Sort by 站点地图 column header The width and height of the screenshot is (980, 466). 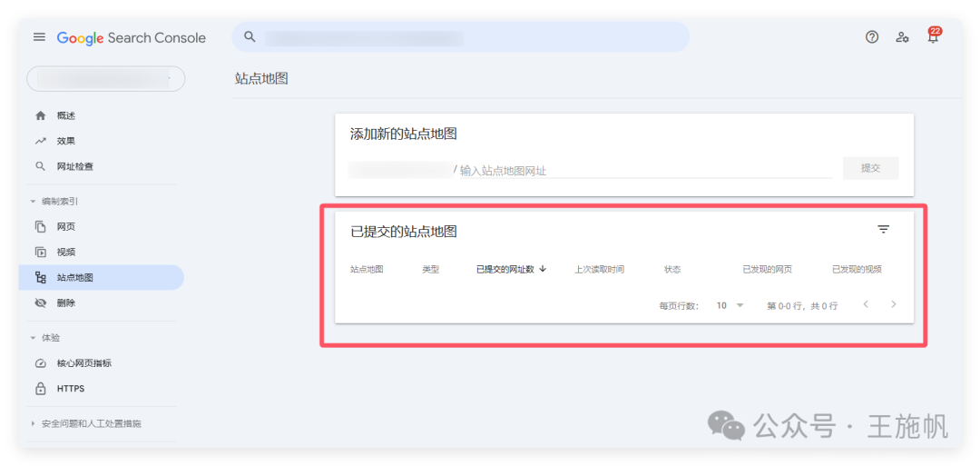pyautogui.click(x=367, y=270)
